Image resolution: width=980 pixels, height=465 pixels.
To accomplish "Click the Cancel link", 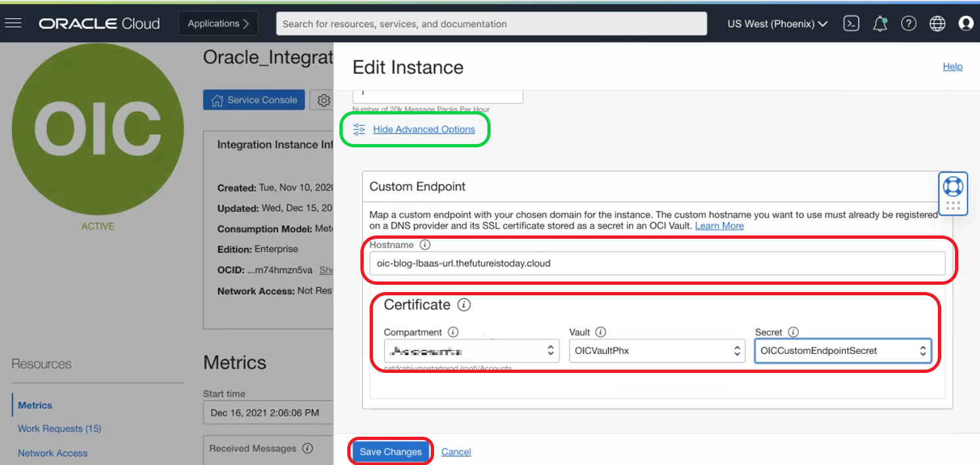I will click(x=456, y=452).
